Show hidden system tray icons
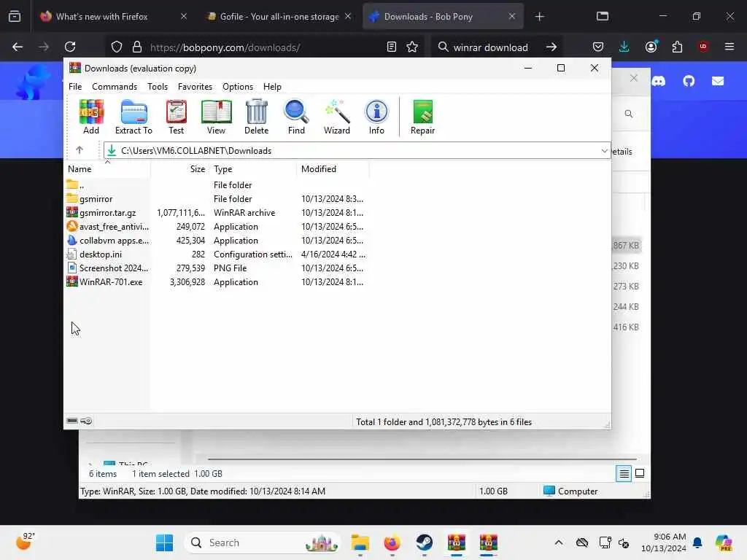The width and height of the screenshot is (747, 560). pyautogui.click(x=559, y=542)
